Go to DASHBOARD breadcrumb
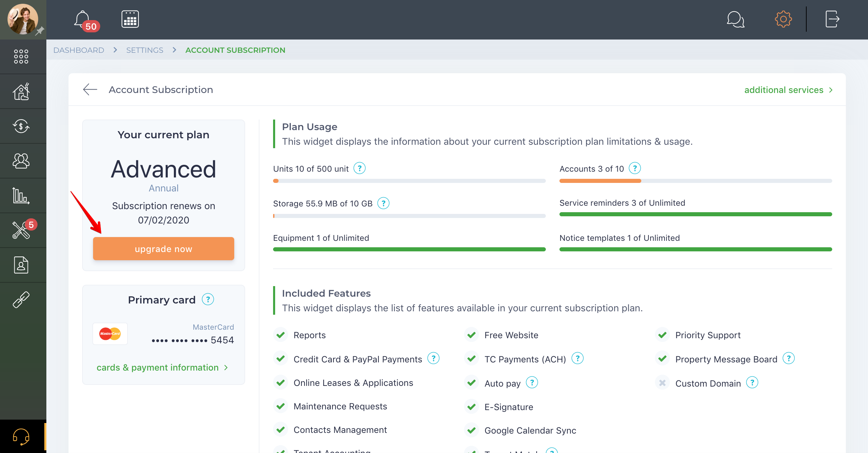 click(78, 50)
